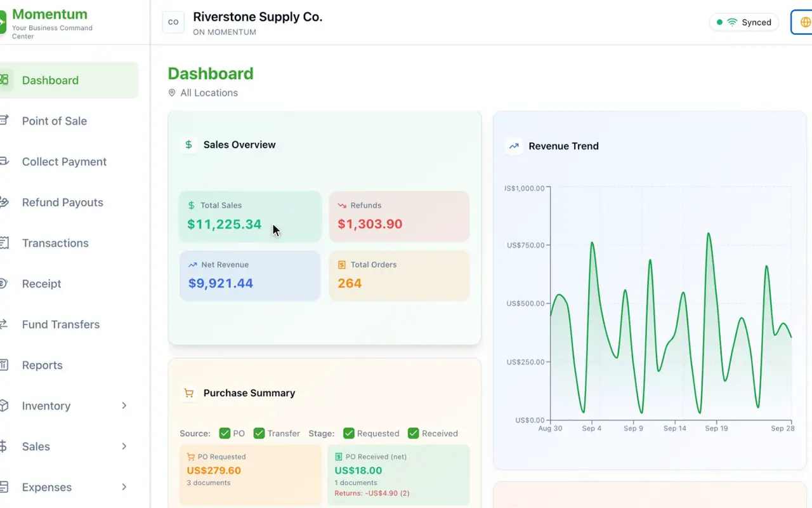This screenshot has width=812, height=508.
Task: Open Point of Sale page
Action: click(x=69, y=121)
